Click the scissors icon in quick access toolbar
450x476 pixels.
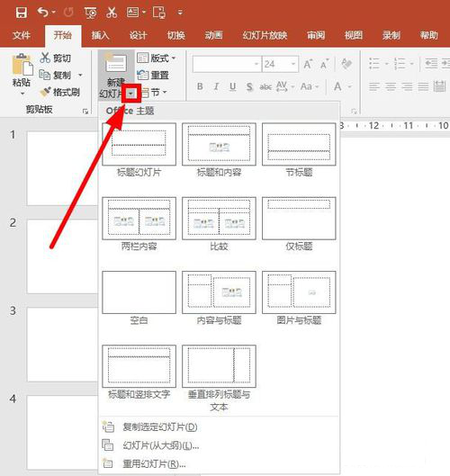coord(112,13)
